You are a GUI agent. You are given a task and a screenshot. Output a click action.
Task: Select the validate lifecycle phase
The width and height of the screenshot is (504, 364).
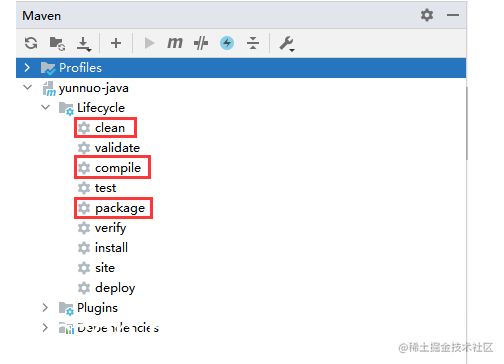click(117, 148)
